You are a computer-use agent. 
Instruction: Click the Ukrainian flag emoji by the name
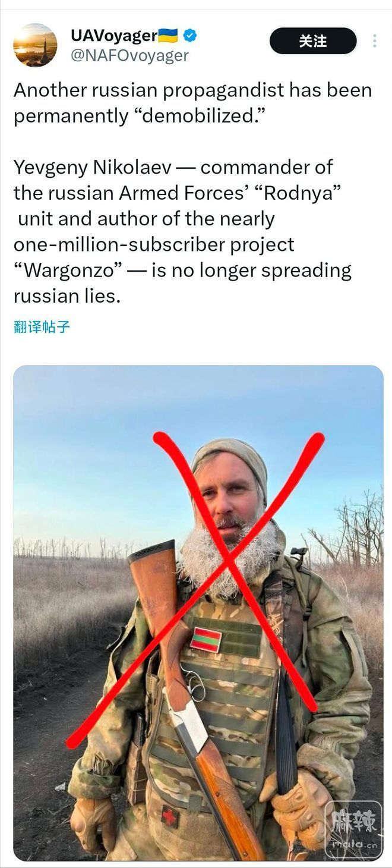(168, 36)
